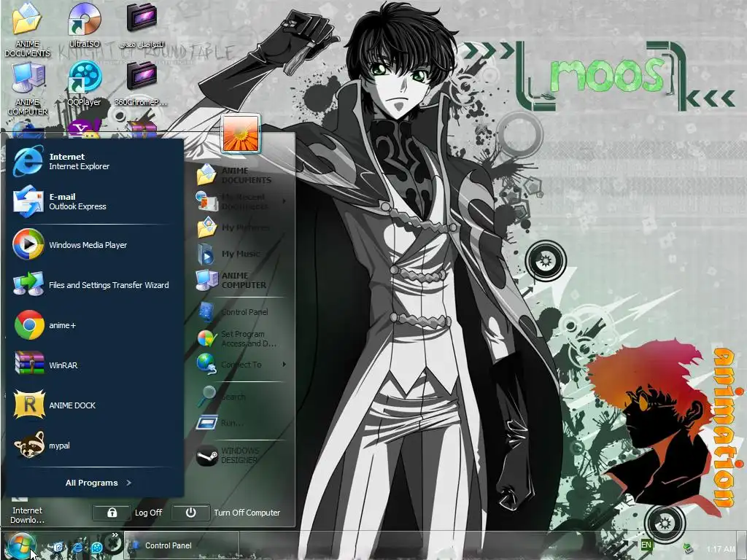Image resolution: width=747 pixels, height=560 pixels.
Task: Open the mypal raccoon browser
Action: [x=94, y=446]
